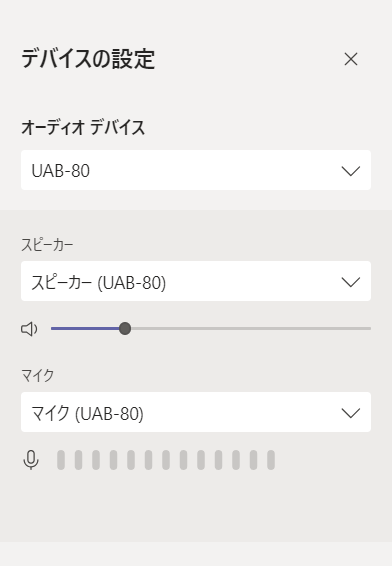Click the first microphone level bar

tap(61, 460)
